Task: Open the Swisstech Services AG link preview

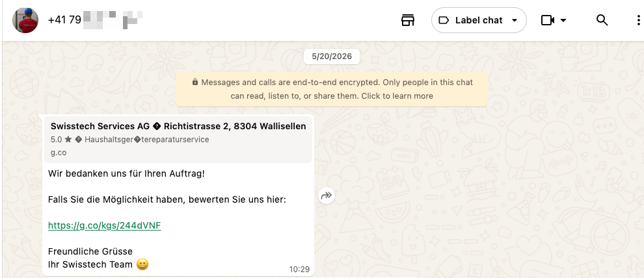Action: (178, 140)
